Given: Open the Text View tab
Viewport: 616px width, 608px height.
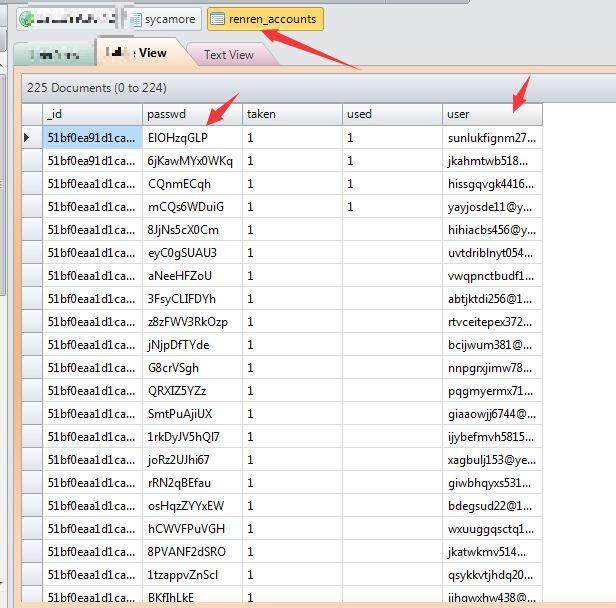Looking at the screenshot, I should point(229,54).
